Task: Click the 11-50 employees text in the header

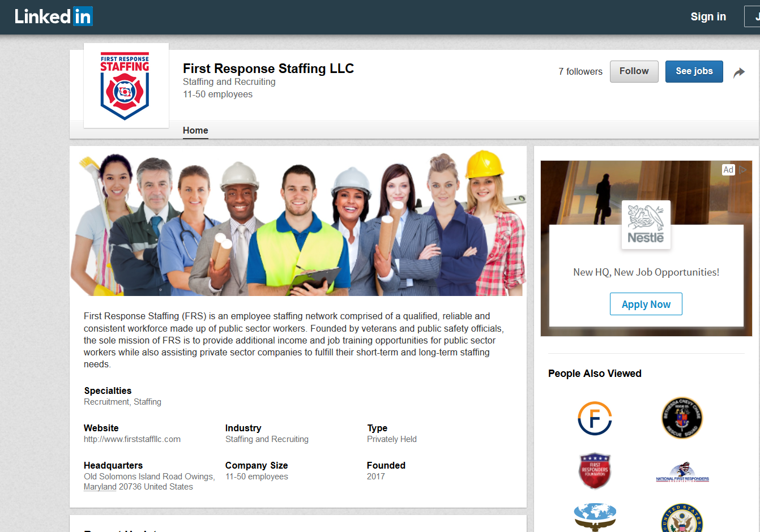Action: pos(217,95)
